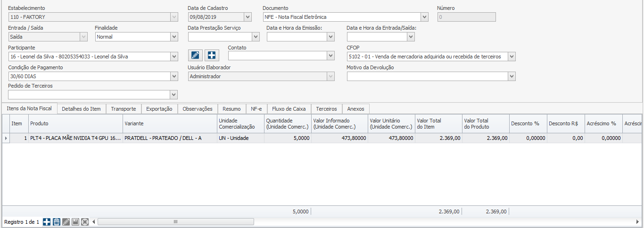Open the Finalidade dropdown
Screen dimensions: 644x228
(173, 37)
